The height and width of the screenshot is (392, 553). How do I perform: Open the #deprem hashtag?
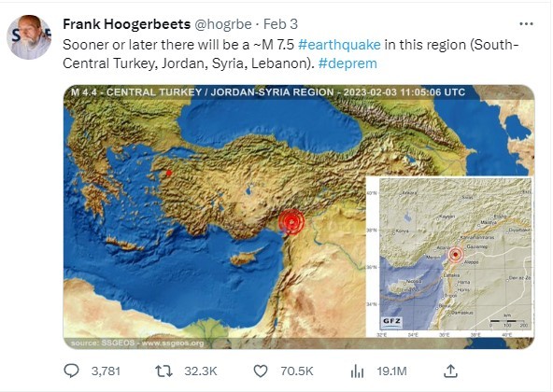pos(347,63)
